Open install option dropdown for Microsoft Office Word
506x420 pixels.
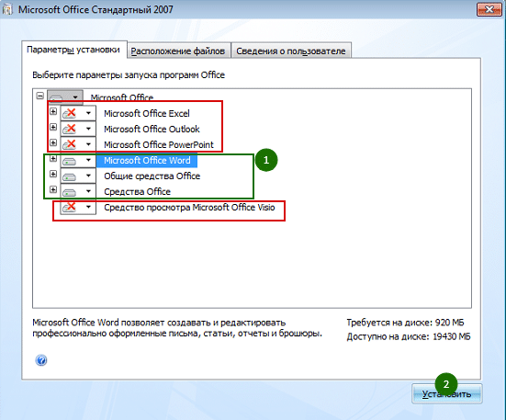click(78, 160)
